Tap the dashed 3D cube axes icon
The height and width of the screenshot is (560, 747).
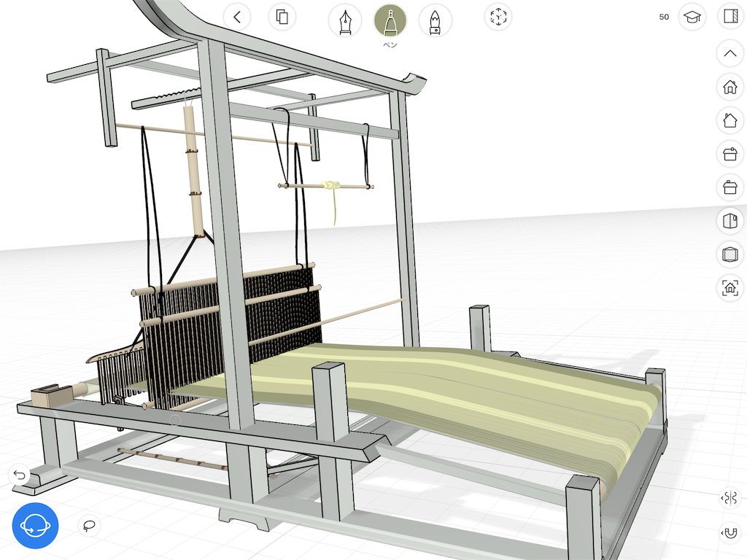[x=498, y=17]
